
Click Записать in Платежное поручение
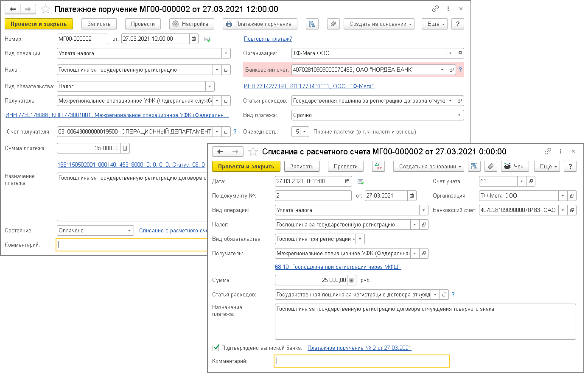point(99,24)
